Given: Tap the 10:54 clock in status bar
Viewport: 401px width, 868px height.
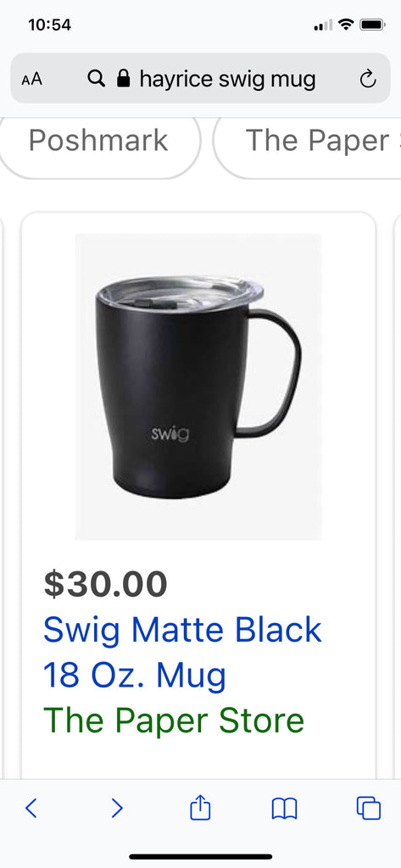Looking at the screenshot, I should pyautogui.click(x=49, y=25).
